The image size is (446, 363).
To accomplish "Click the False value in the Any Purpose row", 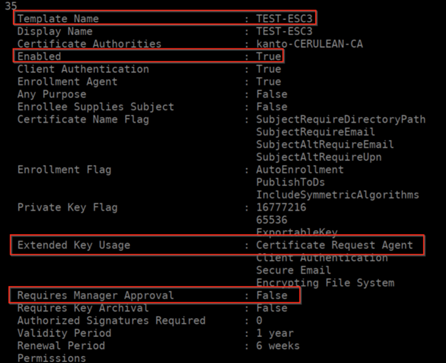I will point(272,94).
